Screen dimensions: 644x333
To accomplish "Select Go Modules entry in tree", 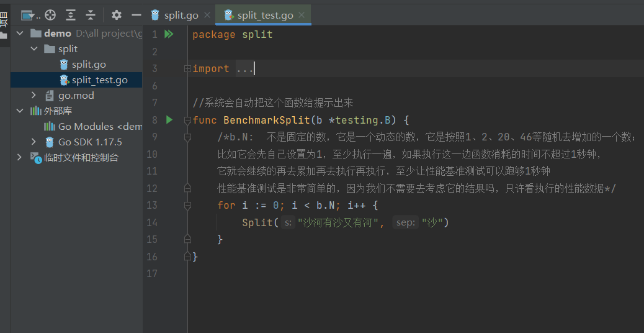I will pyautogui.click(x=101, y=127).
